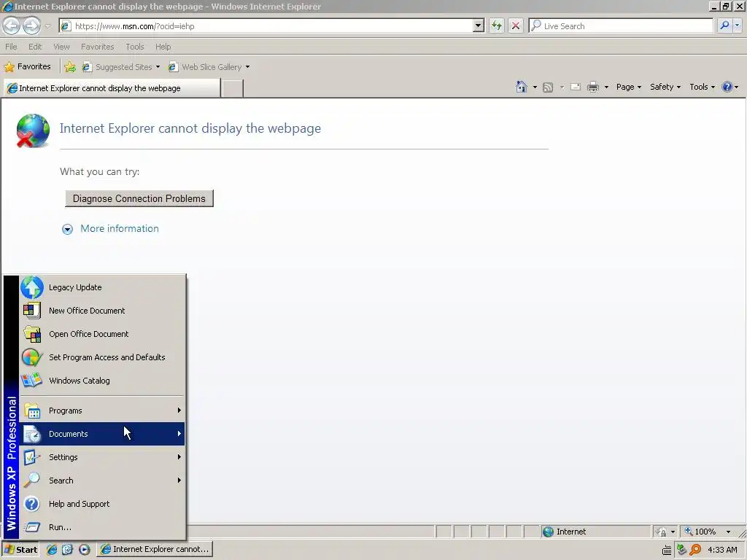Click the Read Mail icon
Screen dimensions: 747x560
point(576,87)
